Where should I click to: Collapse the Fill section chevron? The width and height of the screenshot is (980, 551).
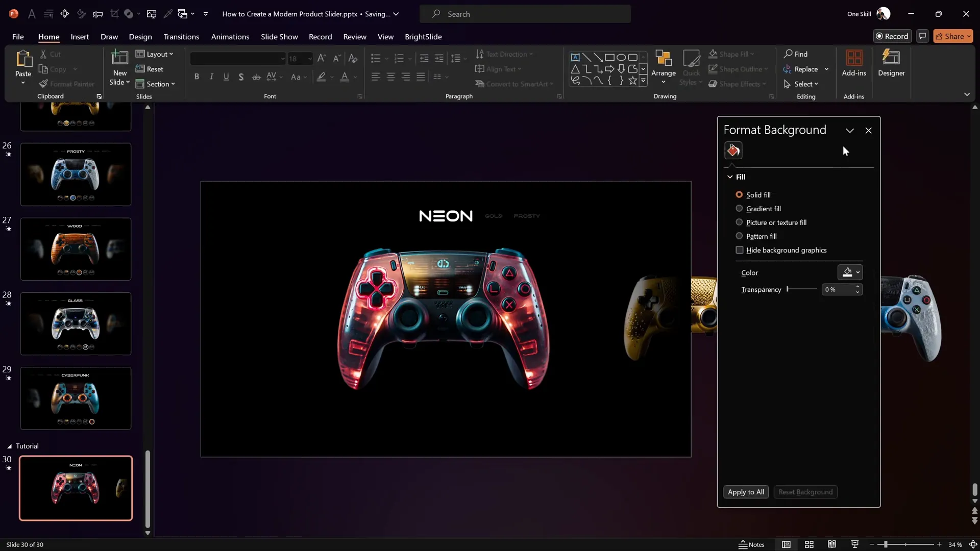click(730, 177)
